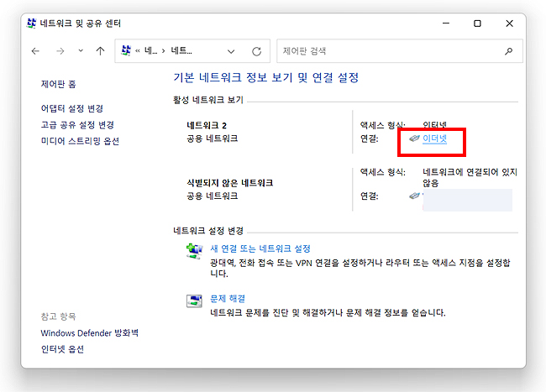Open Windows Defender 방화벽 link
This screenshot has height=392, width=546.
click(x=90, y=333)
